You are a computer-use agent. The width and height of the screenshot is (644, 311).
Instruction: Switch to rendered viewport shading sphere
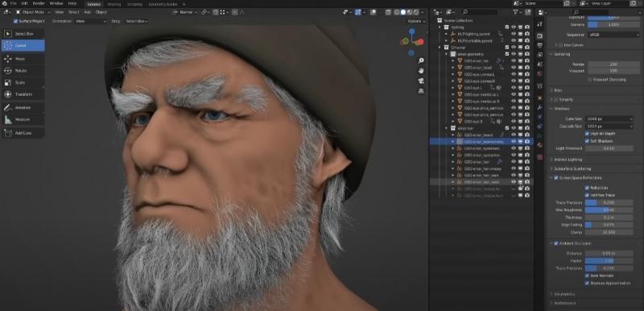click(416, 12)
